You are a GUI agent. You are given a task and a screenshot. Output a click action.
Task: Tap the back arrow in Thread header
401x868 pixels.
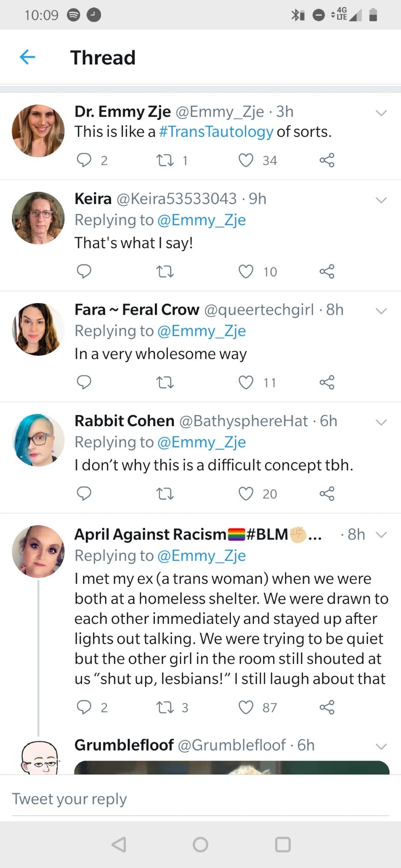tap(28, 57)
